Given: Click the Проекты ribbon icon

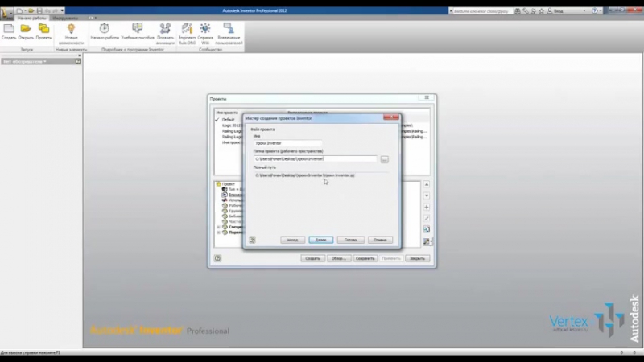Looking at the screenshot, I should (x=43, y=28).
